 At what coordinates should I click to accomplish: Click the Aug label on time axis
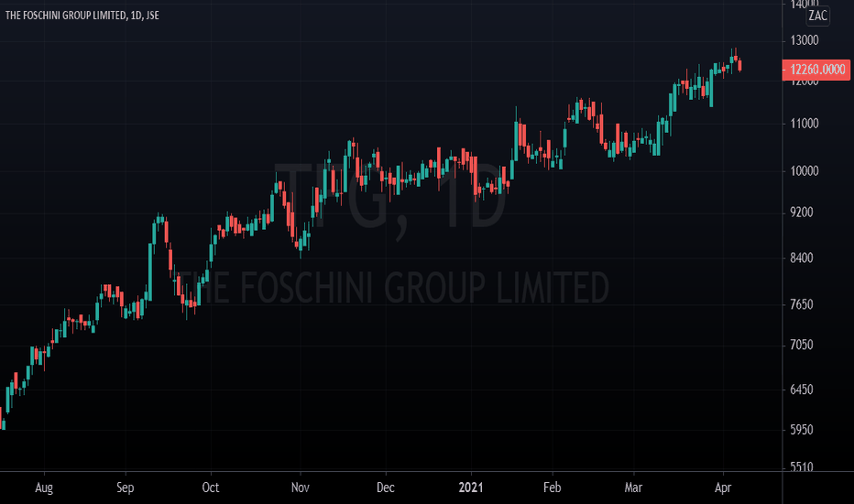point(44,488)
